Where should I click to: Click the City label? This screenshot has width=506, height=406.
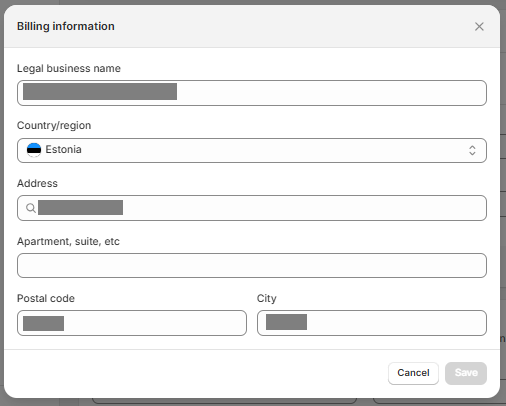tap(267, 299)
